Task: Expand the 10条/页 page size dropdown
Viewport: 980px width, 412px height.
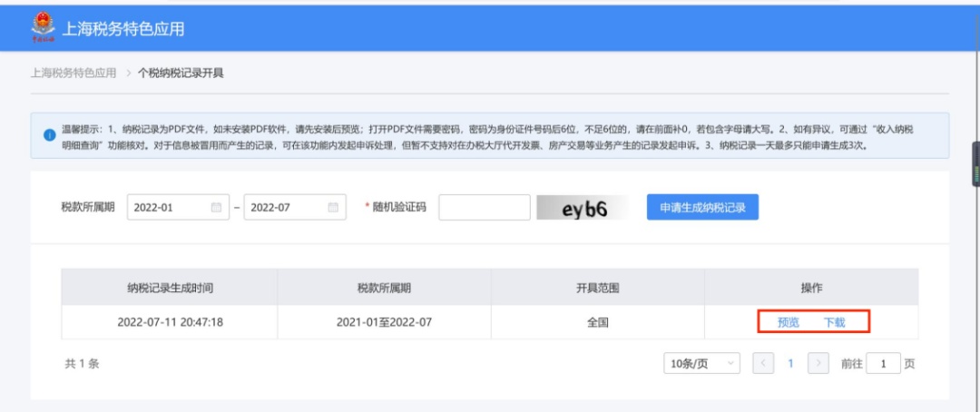Action: [702, 364]
